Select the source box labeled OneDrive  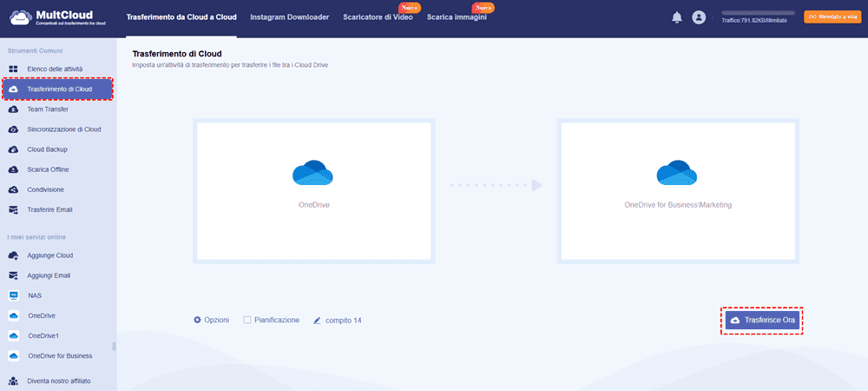[x=314, y=190]
